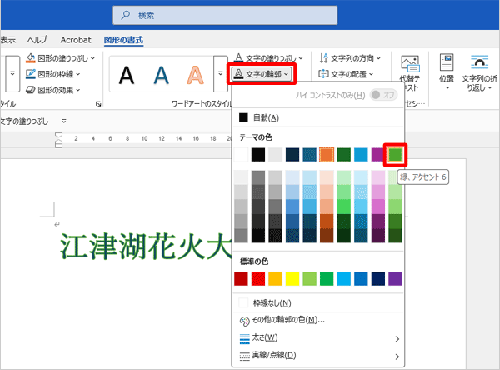Click the 代替テキスト alt text icon
Screen dimensions: 500x370
(410, 64)
